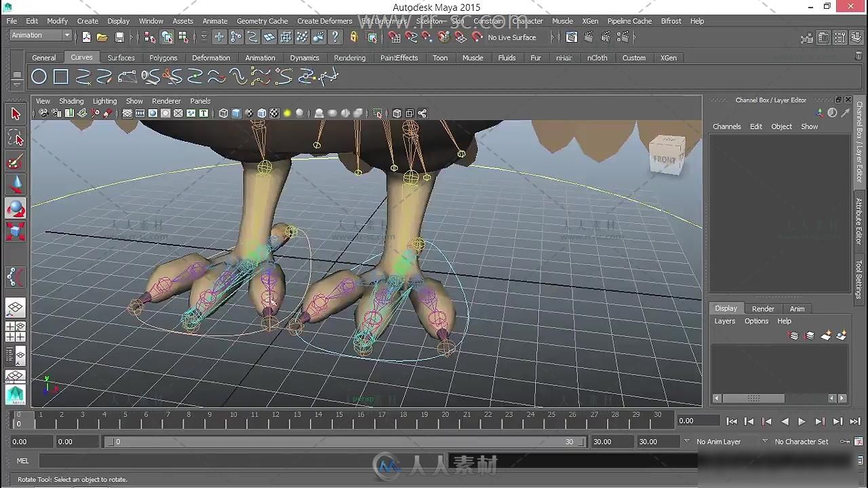Toggle viewport grid display icon
868x488 pixels.
[x=127, y=113]
